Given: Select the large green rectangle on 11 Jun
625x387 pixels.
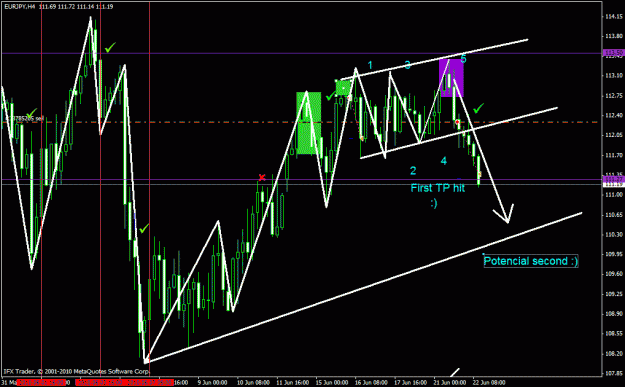Looking at the screenshot, I should pos(309,123).
